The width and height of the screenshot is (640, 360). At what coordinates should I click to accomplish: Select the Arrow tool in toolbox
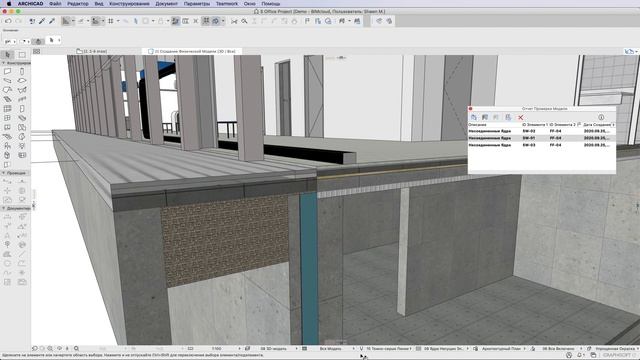point(8,55)
